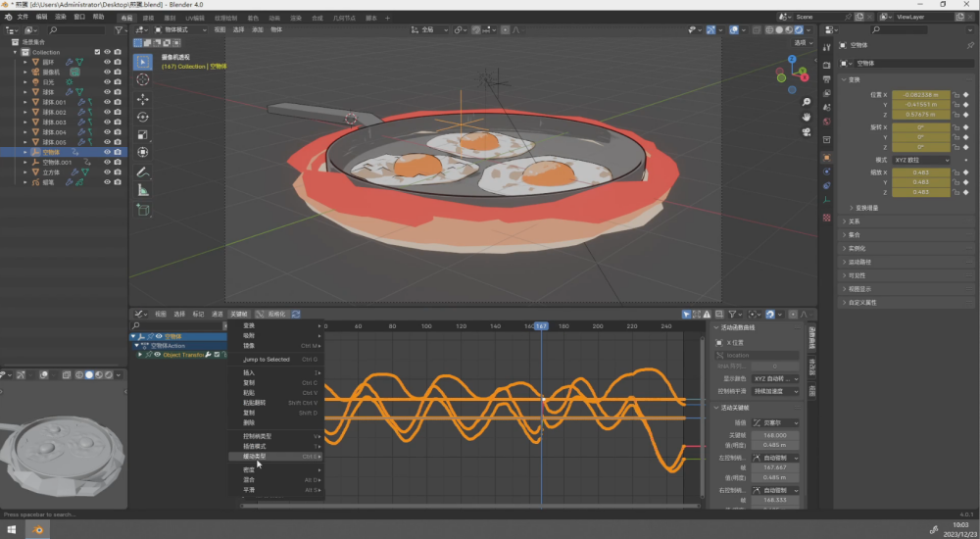Image resolution: width=980 pixels, height=539 pixels.
Task: Disable render for 立方体 via its camera icon
Action: pos(118,172)
